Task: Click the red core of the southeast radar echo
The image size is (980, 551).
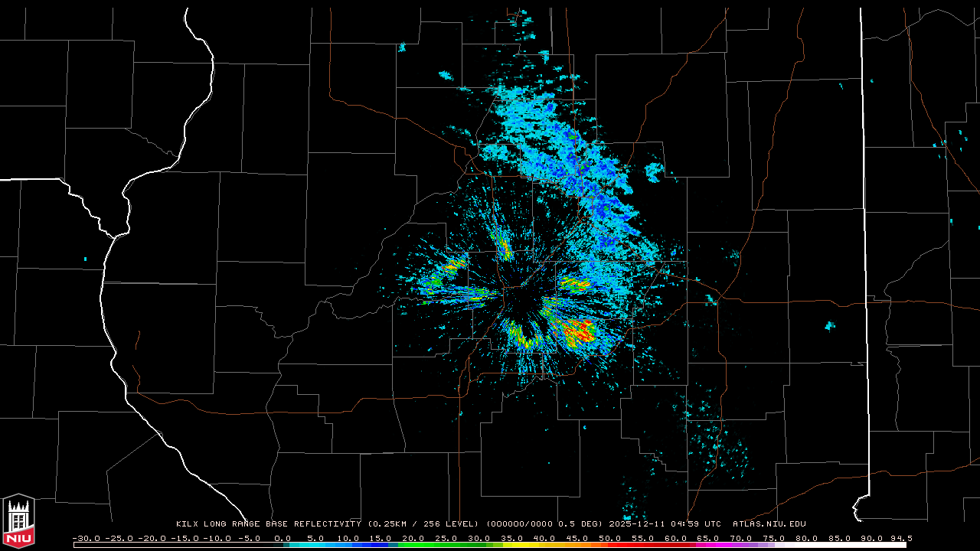Action: tap(583, 331)
